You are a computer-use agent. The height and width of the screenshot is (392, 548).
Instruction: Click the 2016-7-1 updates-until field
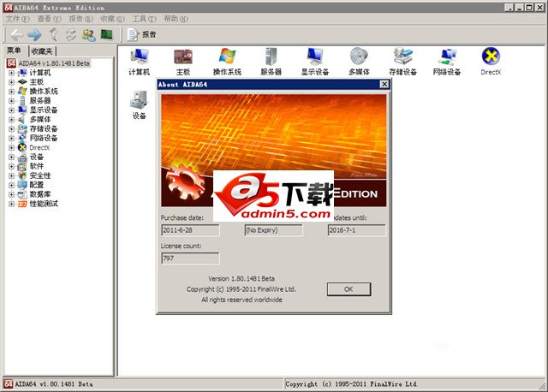pos(357,230)
